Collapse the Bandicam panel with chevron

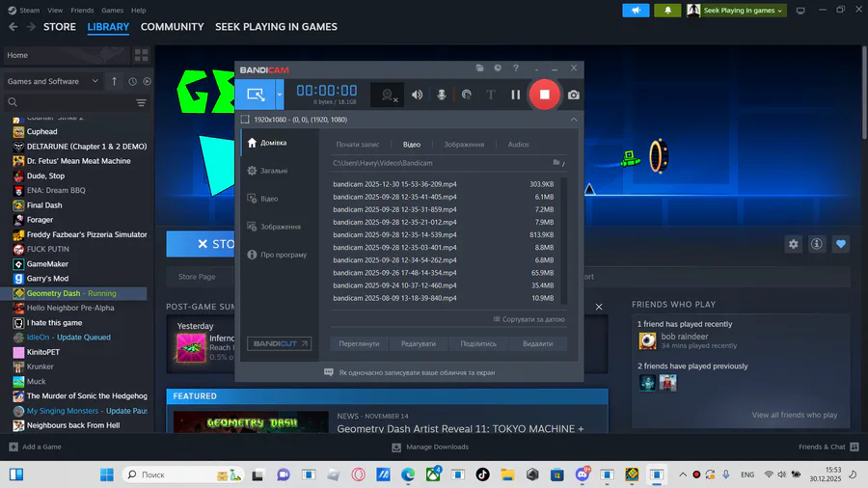point(574,120)
